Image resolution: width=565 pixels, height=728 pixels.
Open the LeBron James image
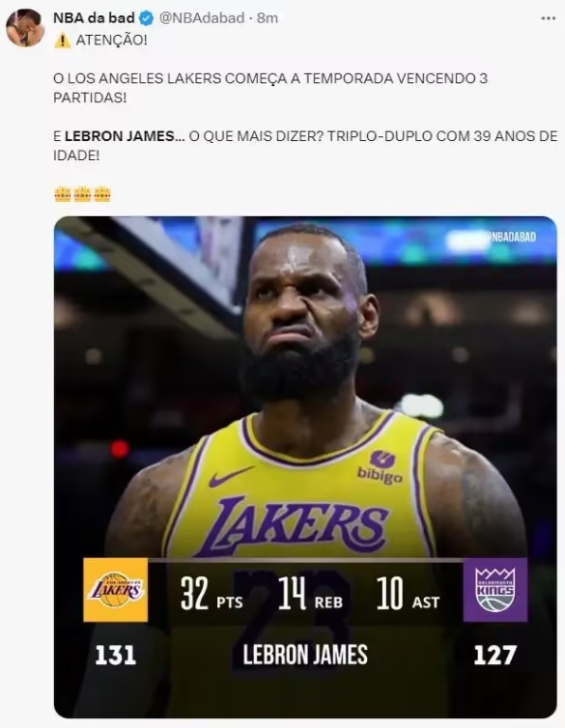305,467
